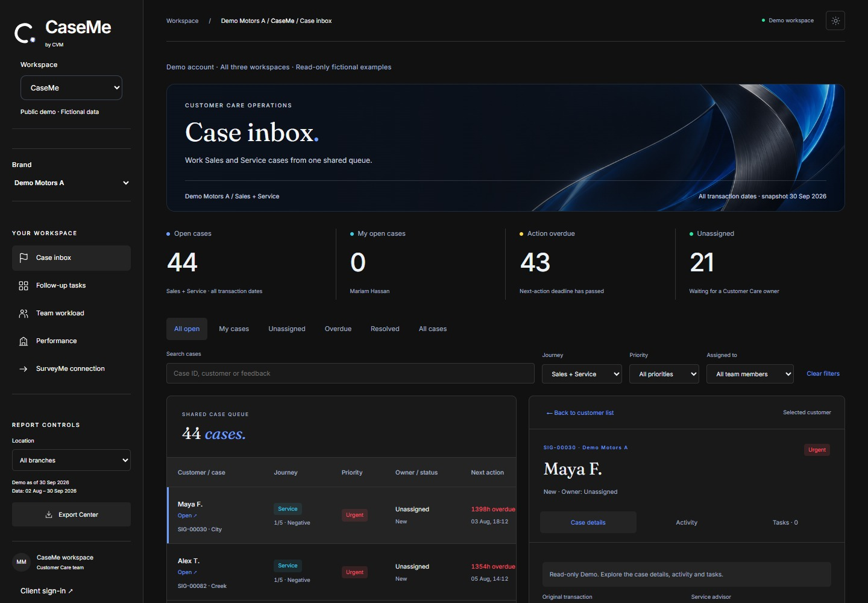Click Back to customer list link
This screenshot has width=868, height=603.
[x=580, y=413]
